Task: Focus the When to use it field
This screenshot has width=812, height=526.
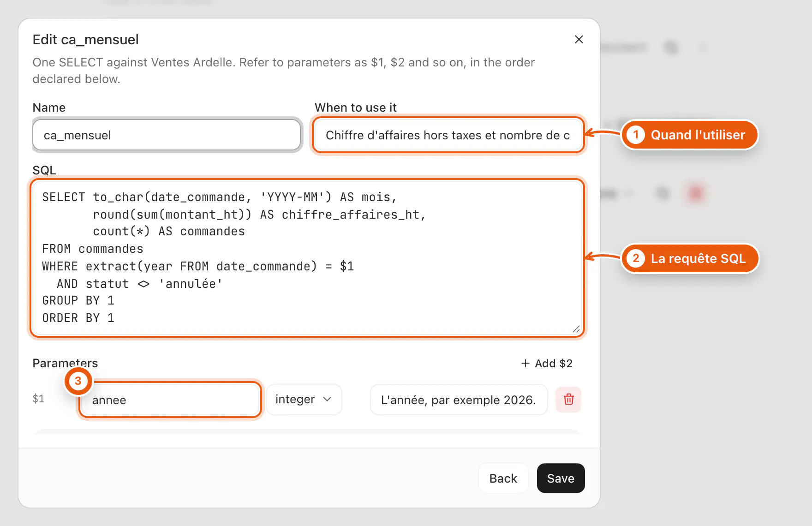Action: (448, 135)
